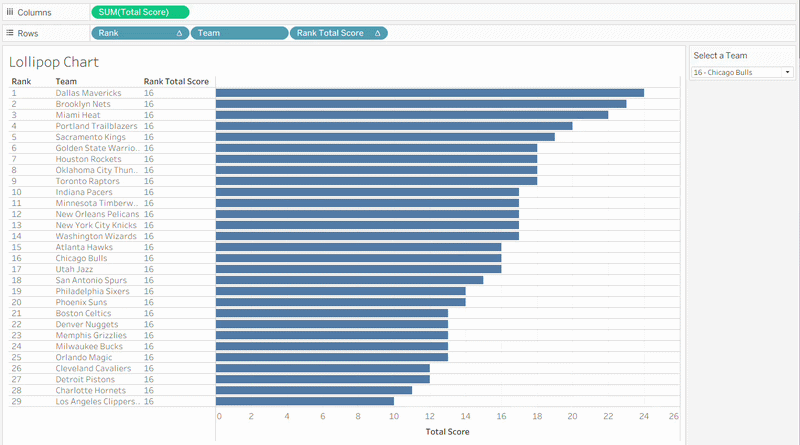Click the New York City Knicks label
This screenshot has width=800, height=445.
[96, 226]
